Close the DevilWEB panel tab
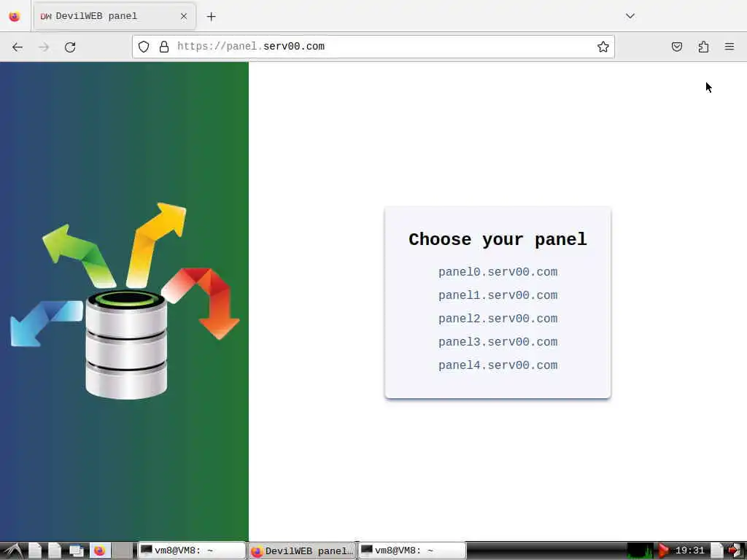This screenshot has width=747, height=560. (x=184, y=16)
